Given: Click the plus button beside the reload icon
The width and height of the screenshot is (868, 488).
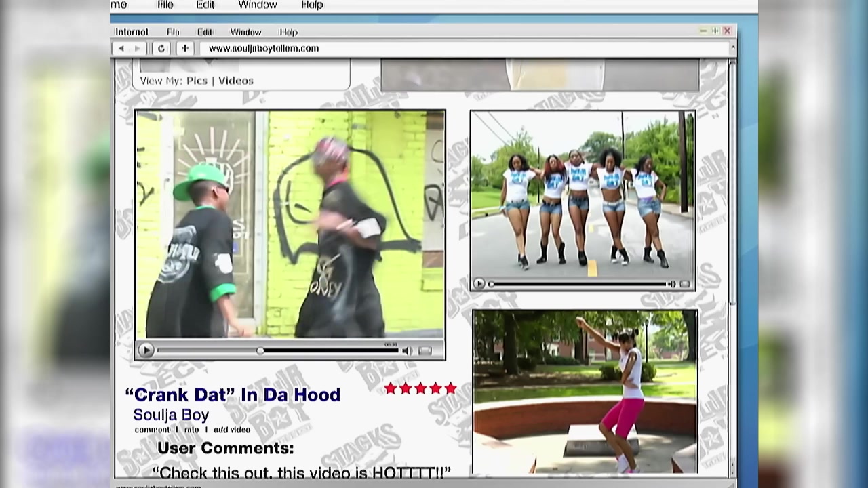Looking at the screenshot, I should tap(184, 49).
